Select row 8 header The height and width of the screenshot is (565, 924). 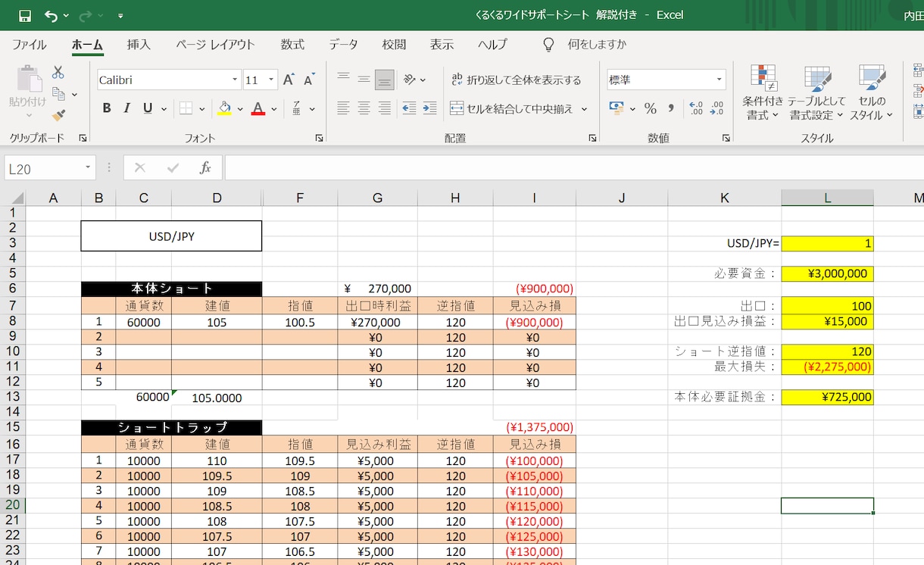click(14, 321)
